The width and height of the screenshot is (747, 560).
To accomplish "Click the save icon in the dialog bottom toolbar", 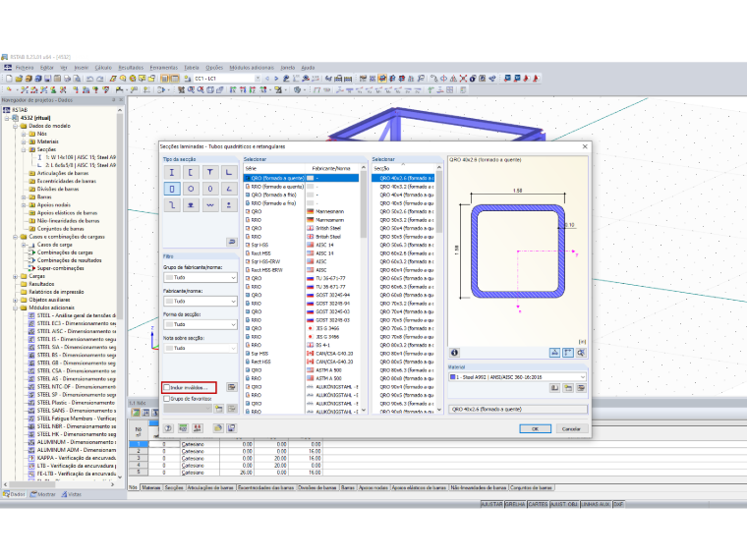I will 232,428.
